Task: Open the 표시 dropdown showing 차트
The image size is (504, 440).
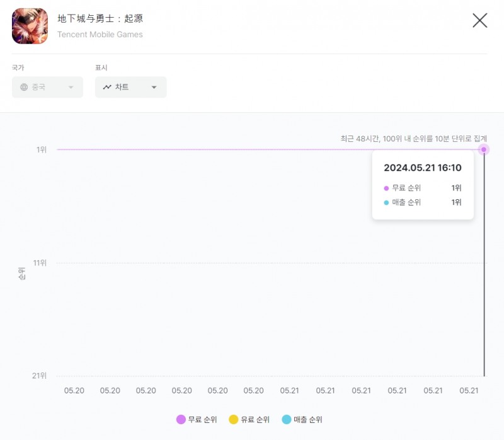Action: point(130,87)
